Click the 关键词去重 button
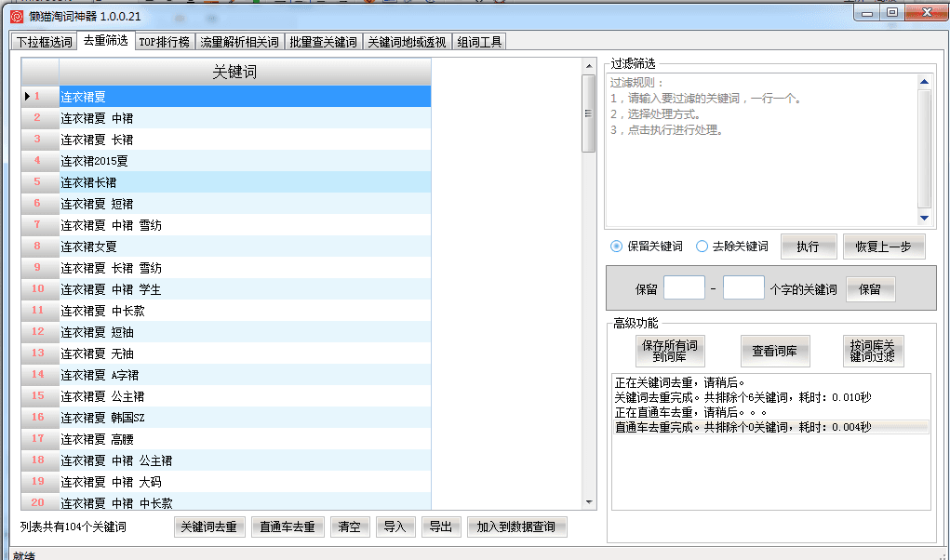The width and height of the screenshot is (950, 560). tap(208, 527)
